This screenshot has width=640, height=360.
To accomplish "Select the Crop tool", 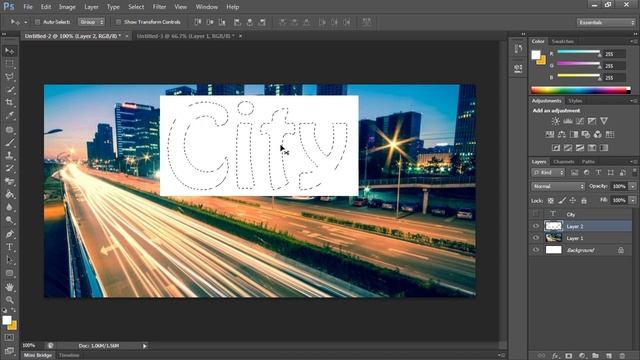I will 9,102.
